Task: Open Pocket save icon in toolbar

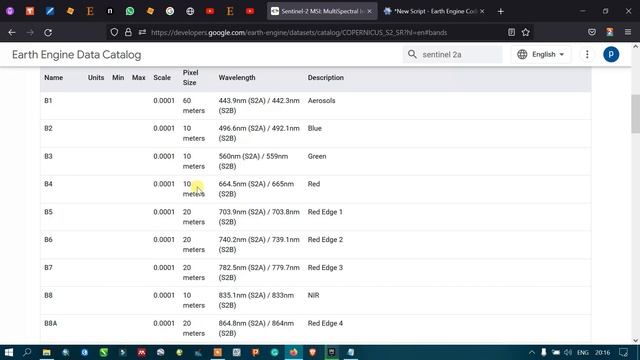Action: coord(592,32)
